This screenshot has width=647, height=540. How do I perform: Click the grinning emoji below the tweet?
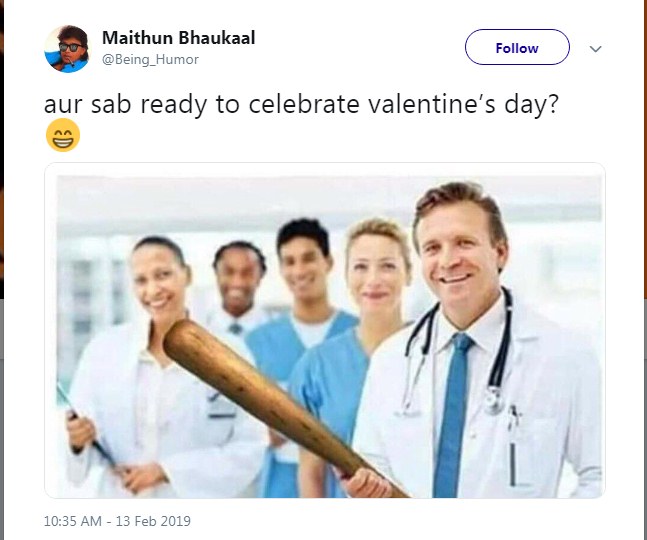[63, 135]
